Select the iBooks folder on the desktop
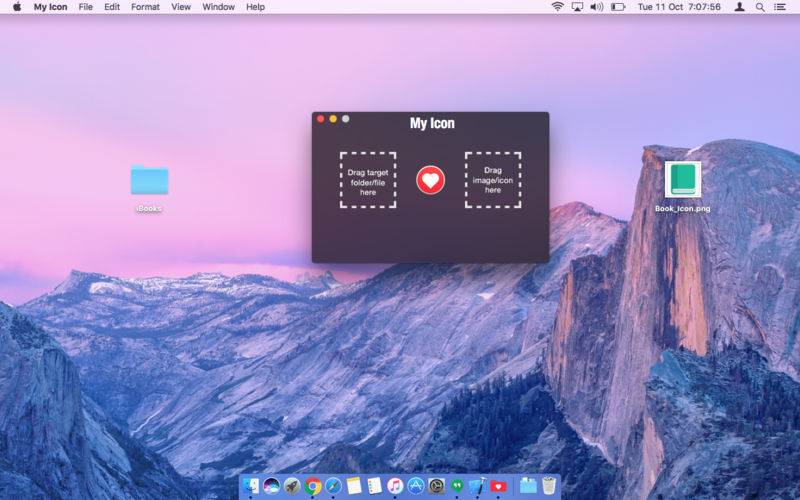This screenshot has height=500, width=800. 149,180
